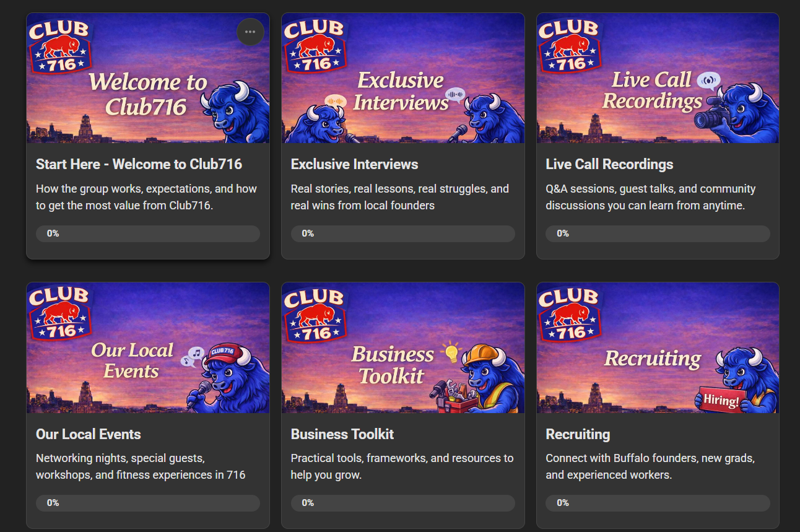Click the Start Here course progress bar
Viewport: 800px width, 532px height.
coord(148,233)
